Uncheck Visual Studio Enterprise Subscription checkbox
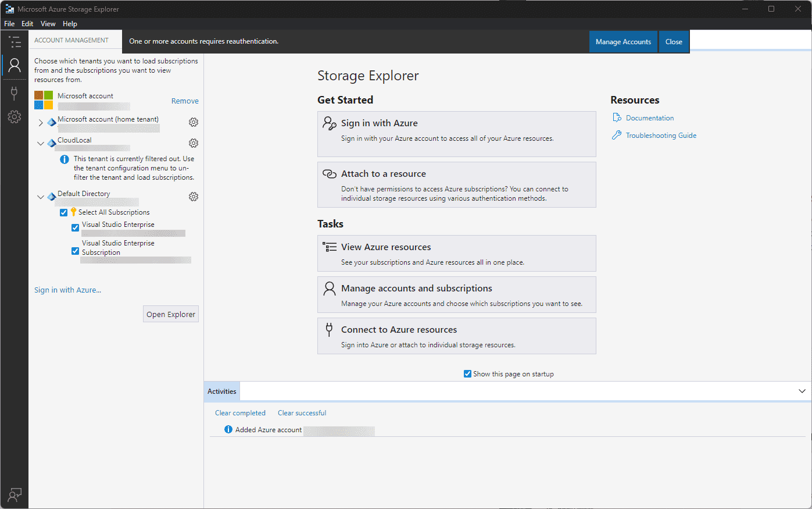The image size is (812, 509). click(75, 251)
